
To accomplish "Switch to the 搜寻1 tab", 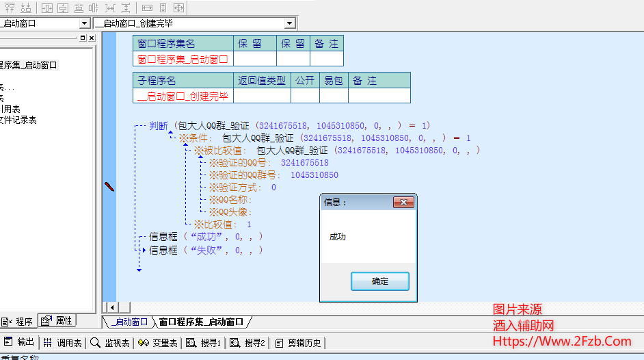I will (204, 343).
